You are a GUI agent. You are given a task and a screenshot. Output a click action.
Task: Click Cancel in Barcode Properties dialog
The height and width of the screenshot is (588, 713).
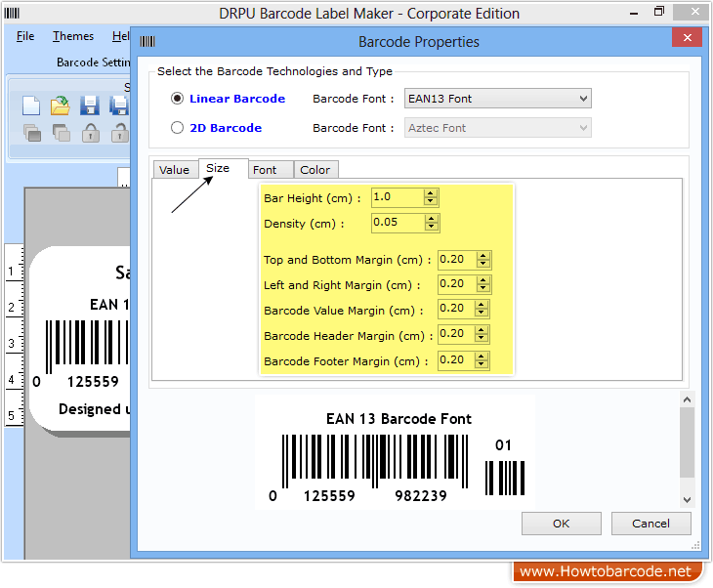(x=650, y=524)
